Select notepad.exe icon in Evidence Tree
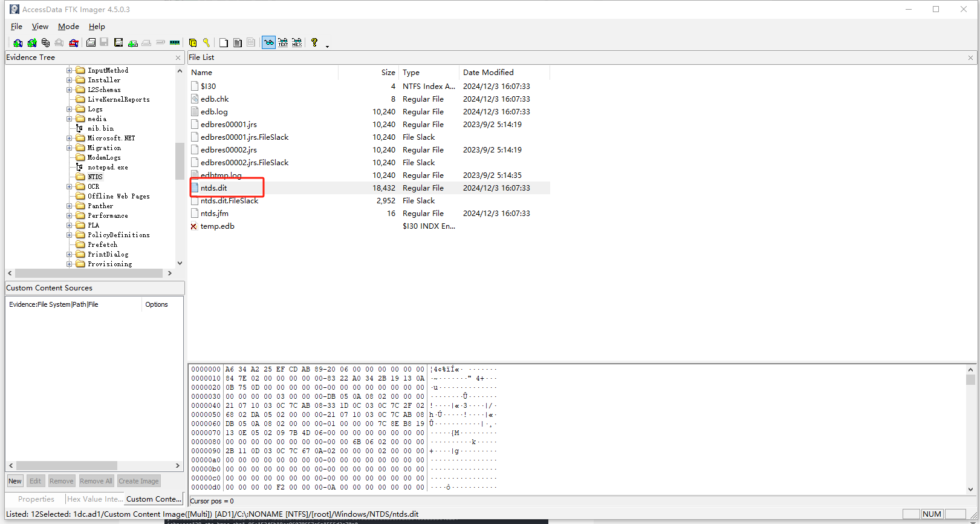980x524 pixels. pyautogui.click(x=80, y=167)
